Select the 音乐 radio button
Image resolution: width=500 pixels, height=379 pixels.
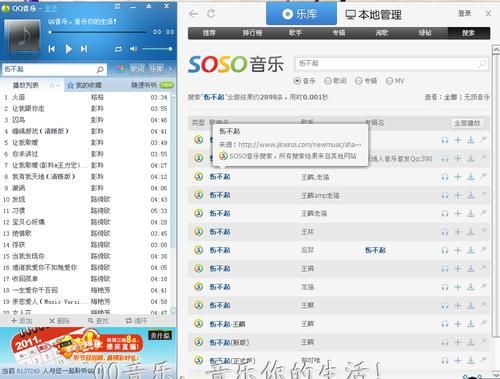[297, 81]
